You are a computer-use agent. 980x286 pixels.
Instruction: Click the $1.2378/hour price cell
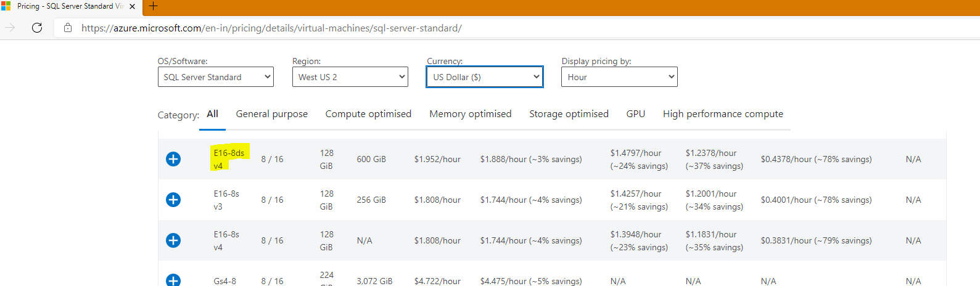(714, 159)
